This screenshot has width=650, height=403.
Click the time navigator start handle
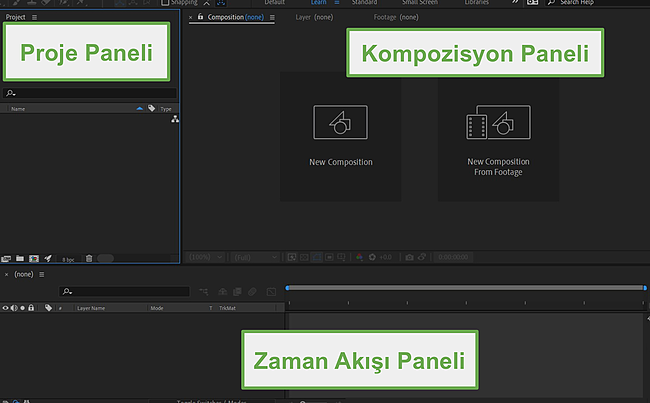click(287, 288)
